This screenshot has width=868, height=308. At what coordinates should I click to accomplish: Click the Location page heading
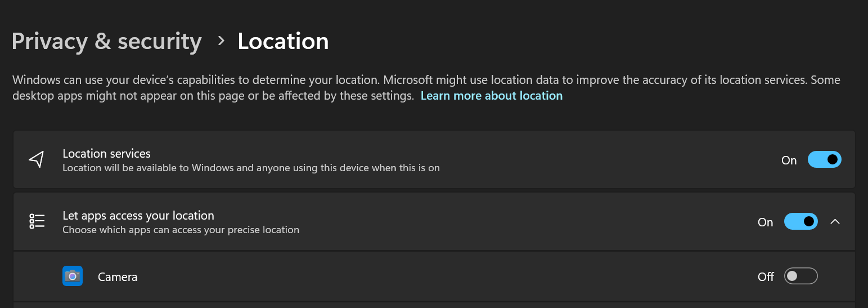283,42
